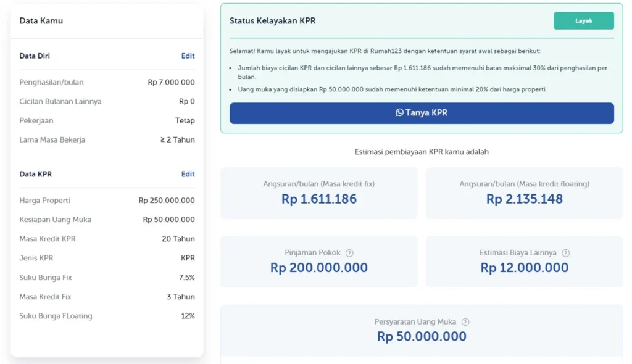Click the Angsuran/bulan Masa kredit floating card
Viewport: 632px width, 364px height.
pos(524,192)
